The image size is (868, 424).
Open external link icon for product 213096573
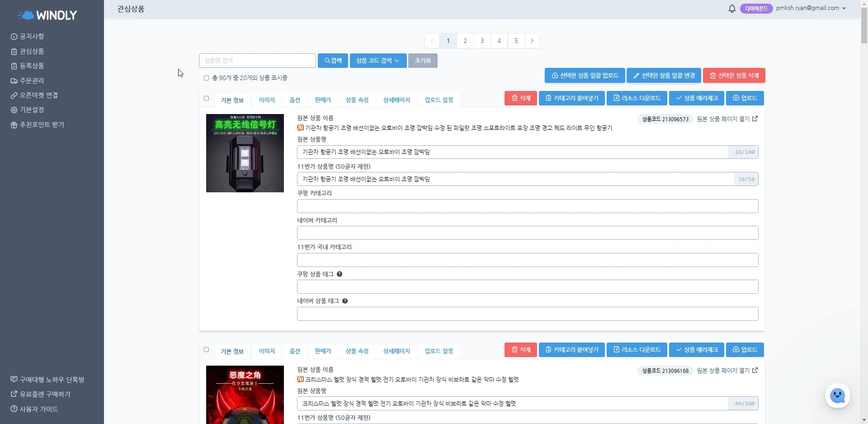(755, 119)
